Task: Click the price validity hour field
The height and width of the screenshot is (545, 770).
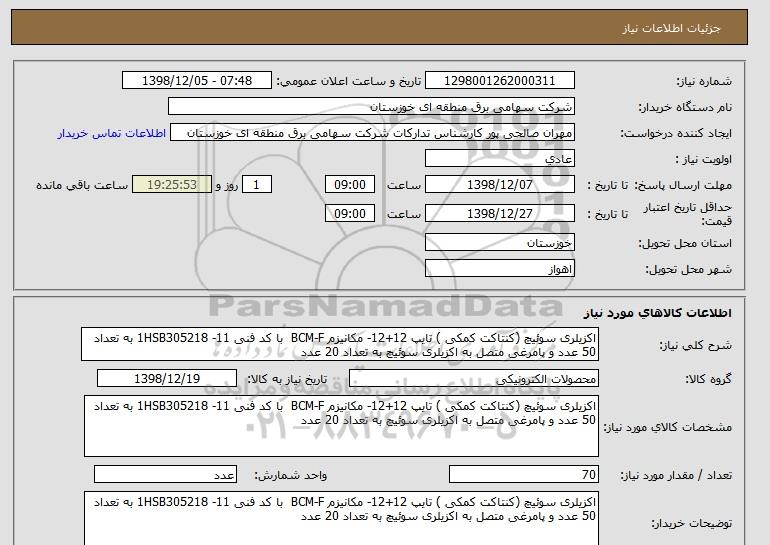Action: (x=351, y=213)
